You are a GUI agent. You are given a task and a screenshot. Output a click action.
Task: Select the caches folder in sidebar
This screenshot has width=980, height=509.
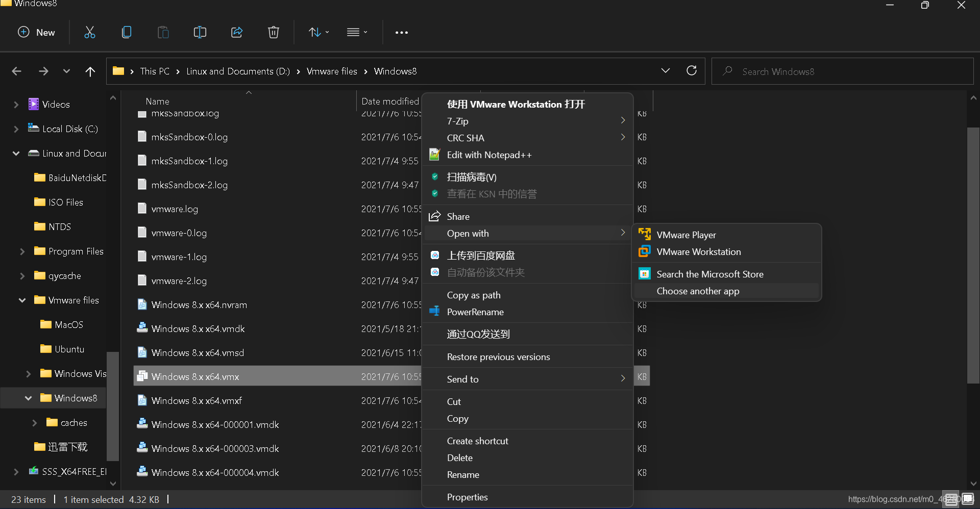click(67, 423)
